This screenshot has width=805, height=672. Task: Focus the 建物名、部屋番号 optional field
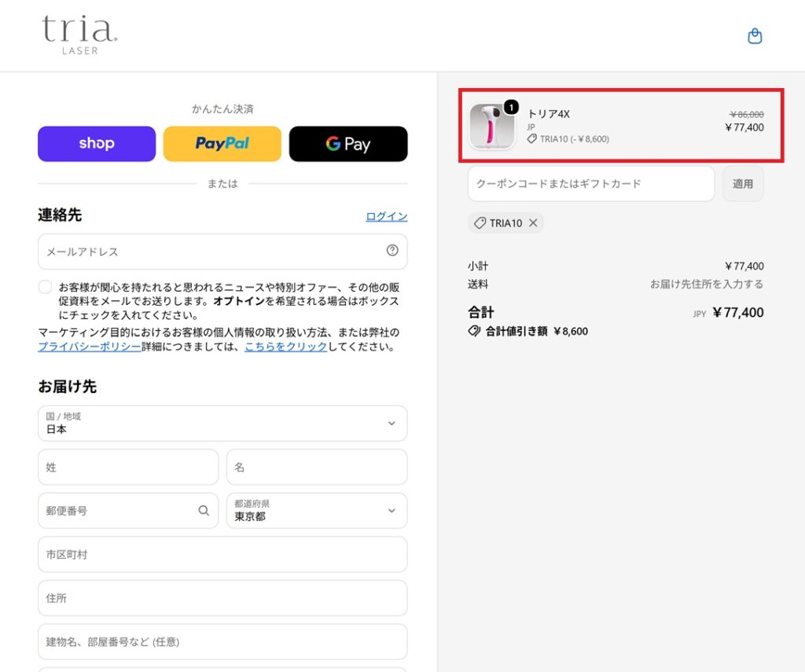tap(222, 641)
